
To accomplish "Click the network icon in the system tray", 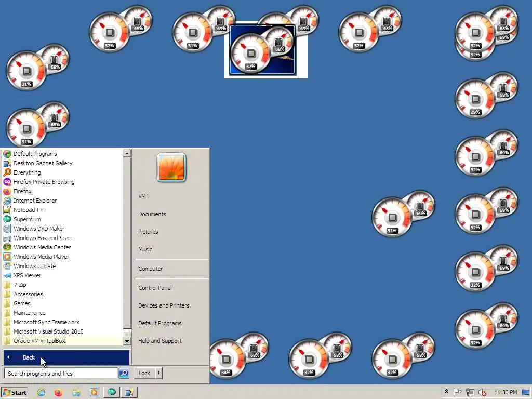I will pyautogui.click(x=470, y=393).
